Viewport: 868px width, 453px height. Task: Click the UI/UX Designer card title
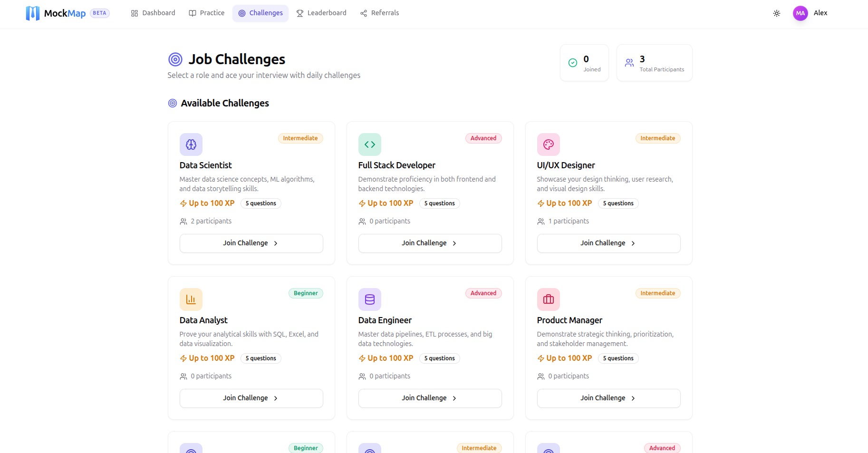pos(566,165)
